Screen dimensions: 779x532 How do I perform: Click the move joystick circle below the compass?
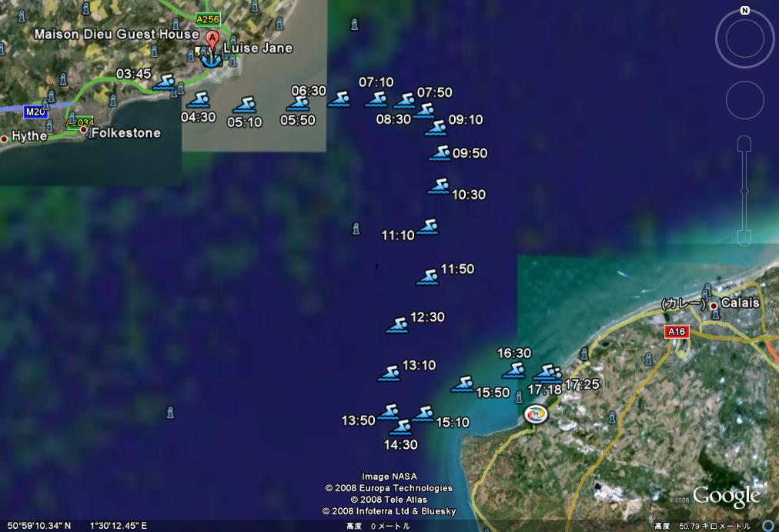(x=744, y=100)
